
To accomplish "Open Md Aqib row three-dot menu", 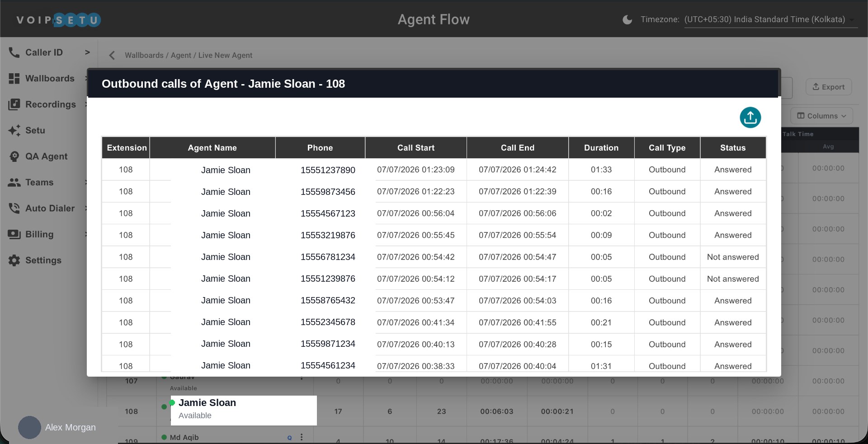I will 302,437.
